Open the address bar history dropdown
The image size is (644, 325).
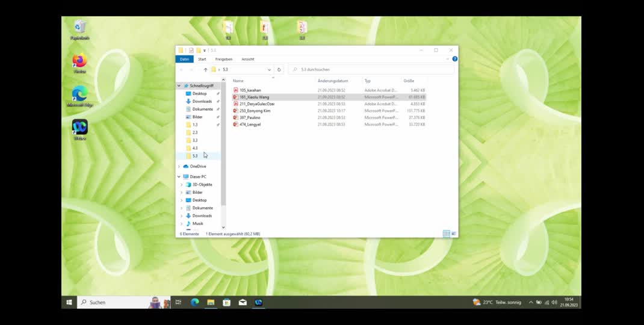270,70
